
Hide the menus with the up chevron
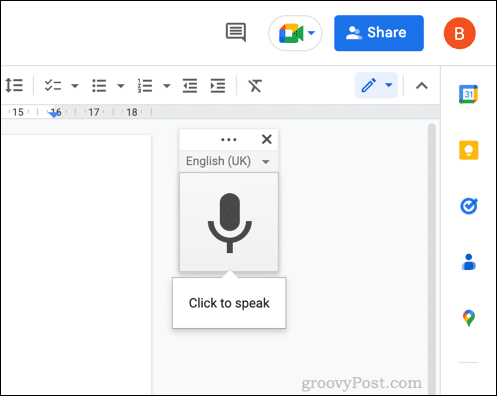point(422,86)
